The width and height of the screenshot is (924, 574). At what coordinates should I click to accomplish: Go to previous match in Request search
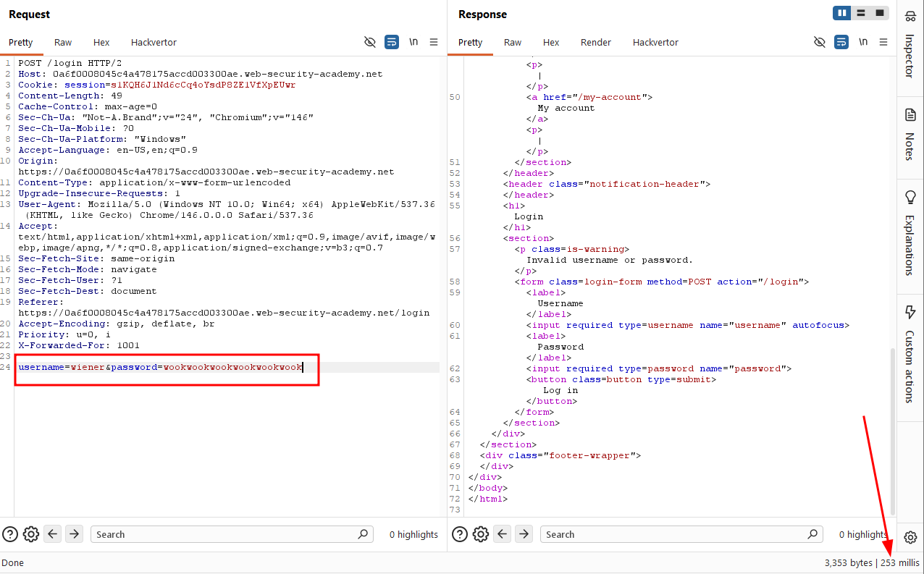53,534
